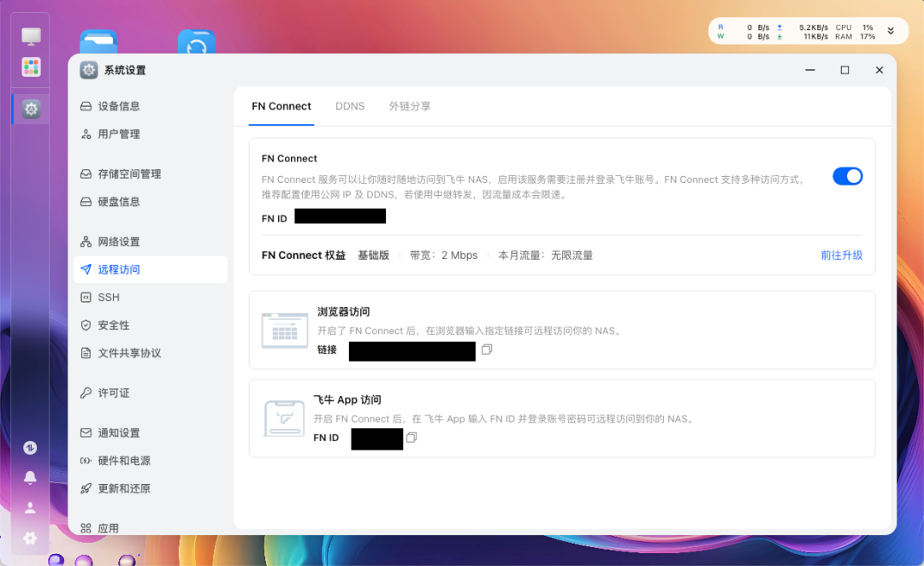
Task: Click the 通知设置 envelope icon
Action: click(86, 433)
